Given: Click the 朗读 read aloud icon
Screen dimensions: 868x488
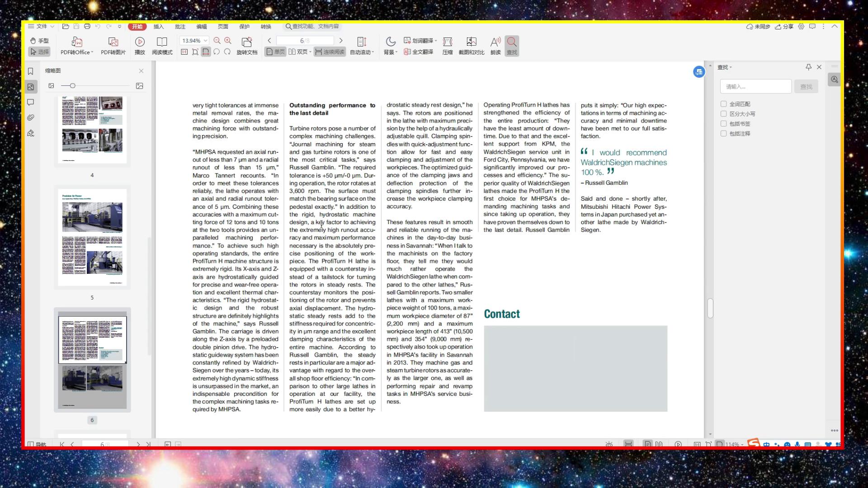Looking at the screenshot, I should (x=495, y=42).
